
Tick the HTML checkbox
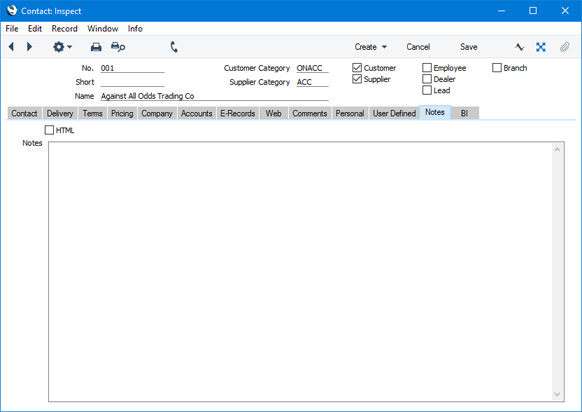(x=49, y=130)
